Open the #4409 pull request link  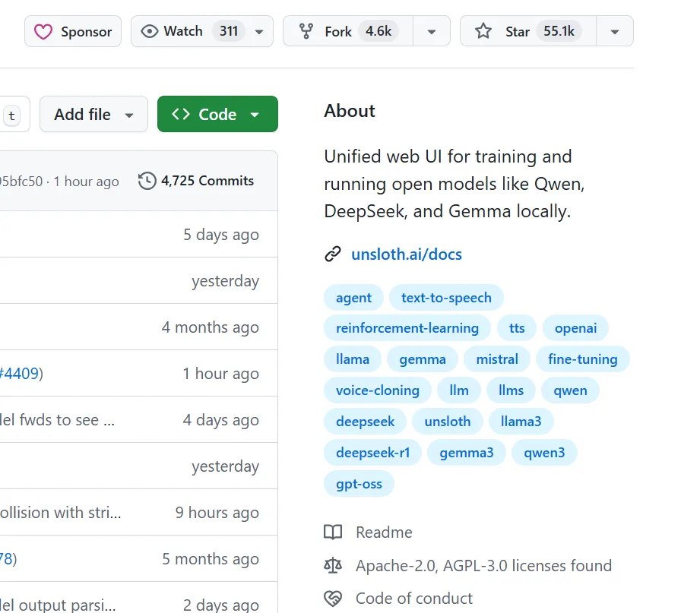point(19,374)
